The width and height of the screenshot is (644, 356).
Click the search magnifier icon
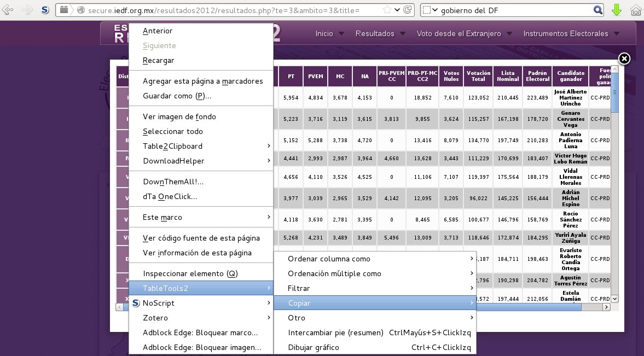click(598, 10)
